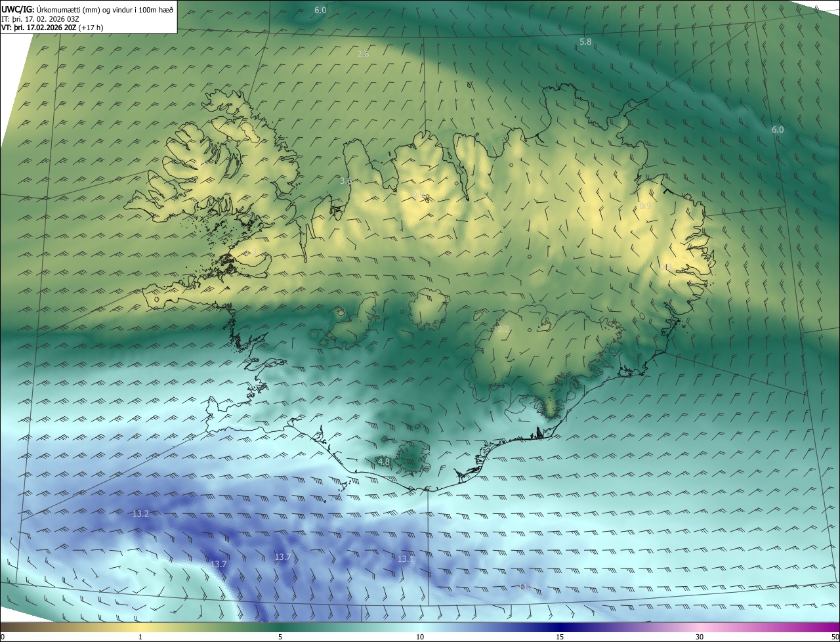Click the 3.6 value label

click(x=346, y=181)
